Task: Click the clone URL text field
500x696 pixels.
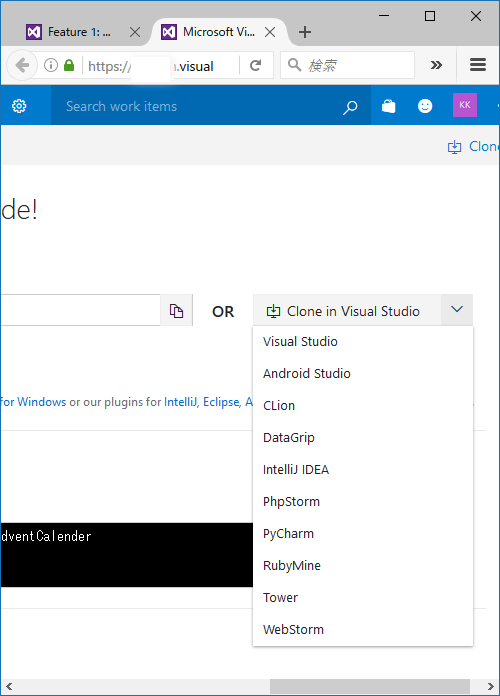Action: (80, 310)
